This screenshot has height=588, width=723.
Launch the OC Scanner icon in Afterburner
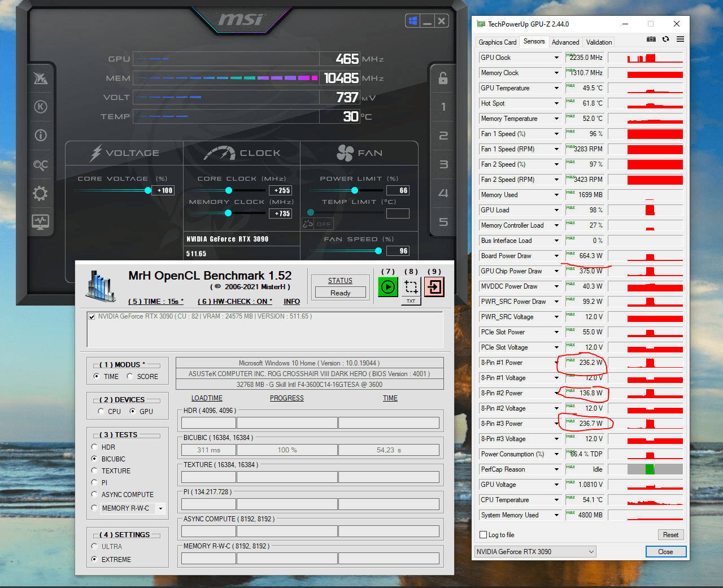point(41,165)
